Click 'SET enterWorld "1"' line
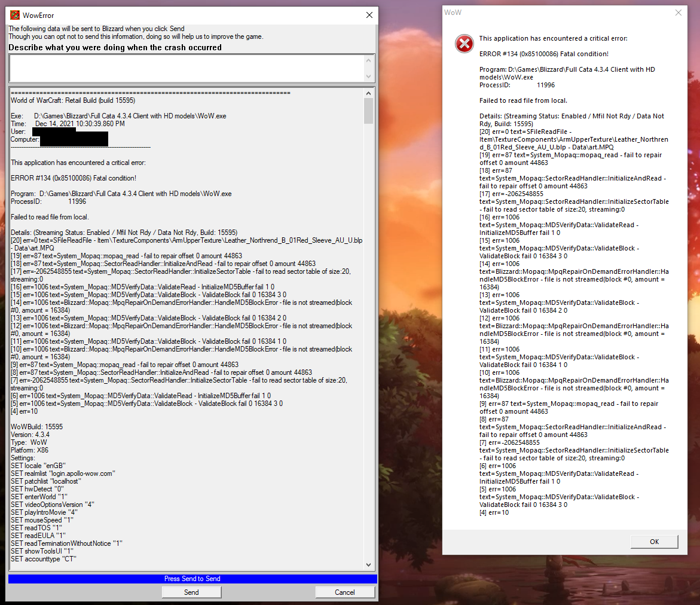Screen dimensions: 700x605 click(39, 497)
